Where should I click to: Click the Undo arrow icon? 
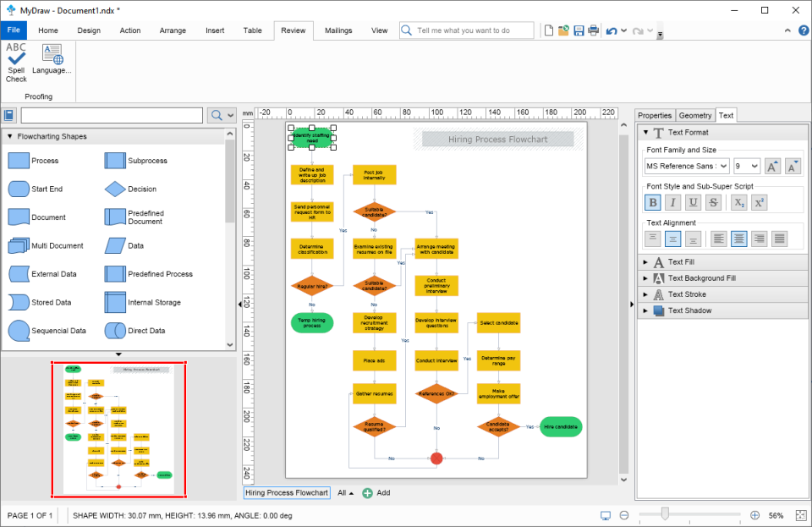(x=612, y=30)
